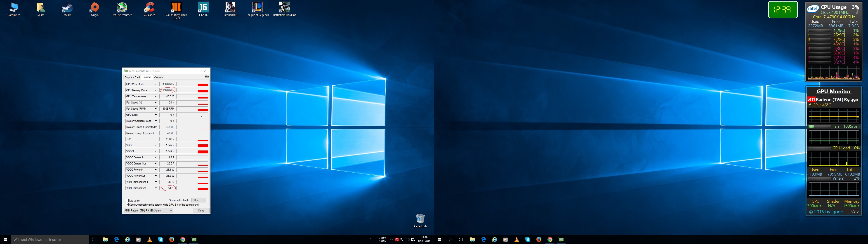
Task: Click the GPU-Z screenshot camera icon
Action: click(207, 77)
